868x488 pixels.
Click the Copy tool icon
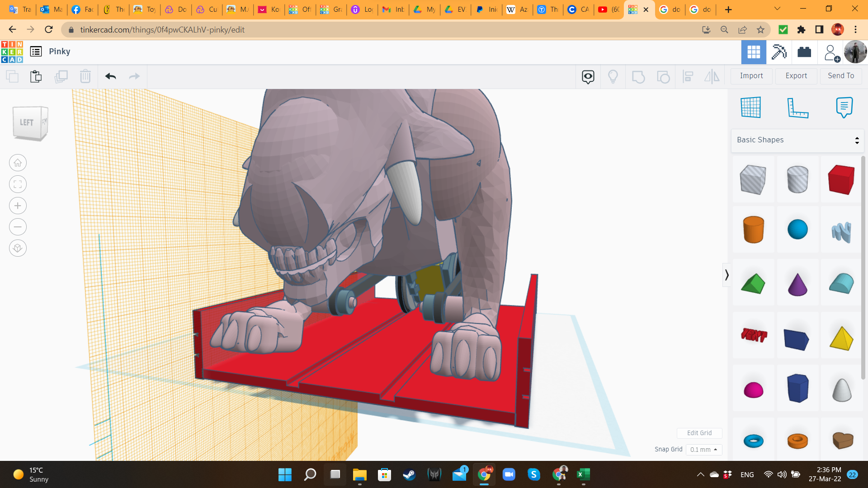[12, 76]
